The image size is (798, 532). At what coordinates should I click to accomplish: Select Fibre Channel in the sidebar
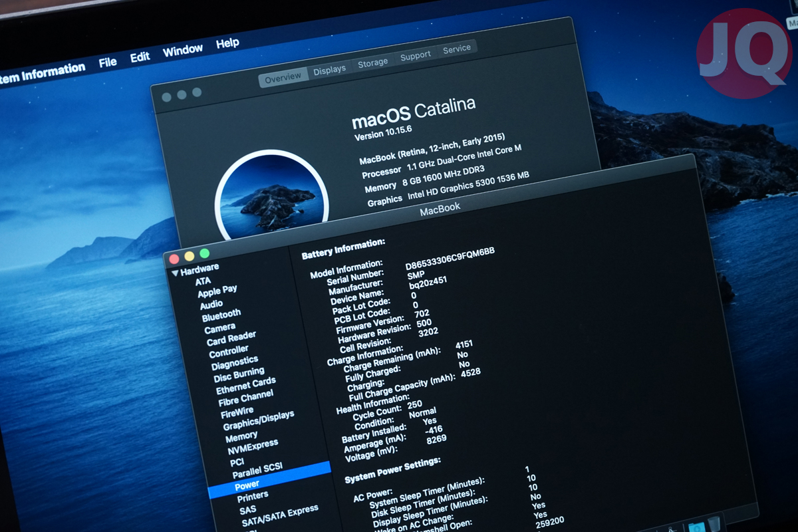tap(245, 398)
